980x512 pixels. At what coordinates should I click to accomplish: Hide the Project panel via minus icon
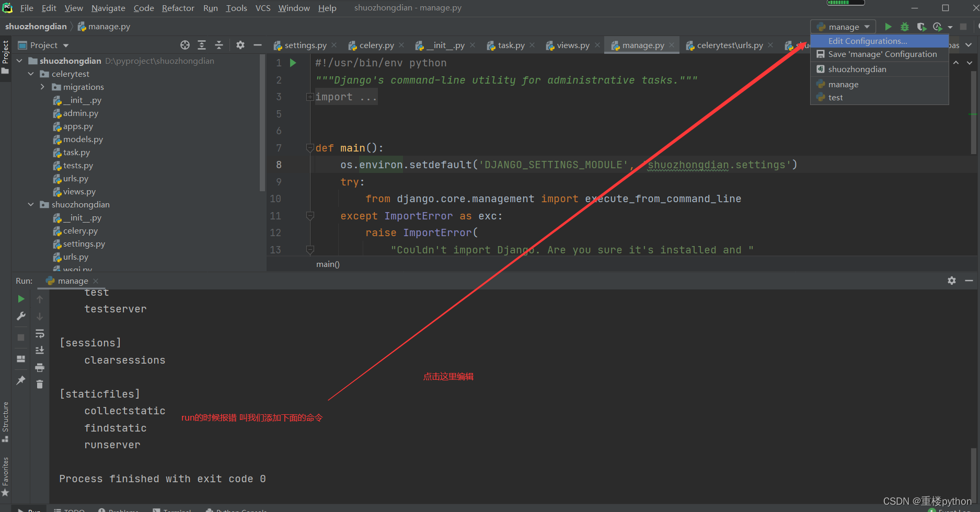(258, 45)
